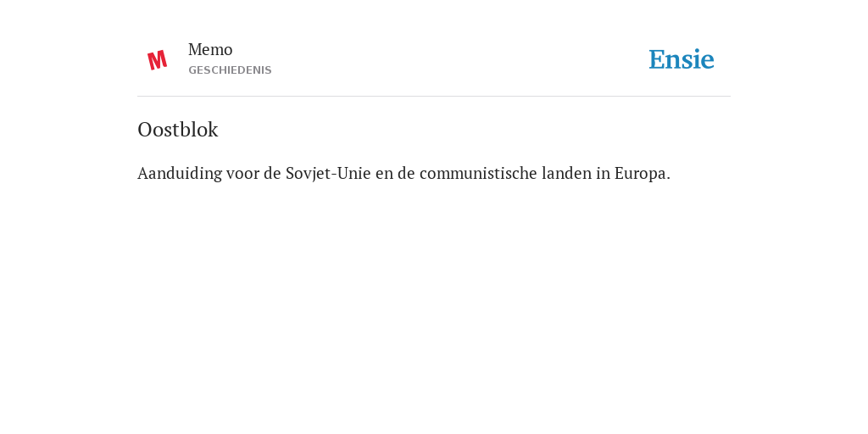Click 'blok' part of Oostblok title
This screenshot has height=434, width=868.
198,130
